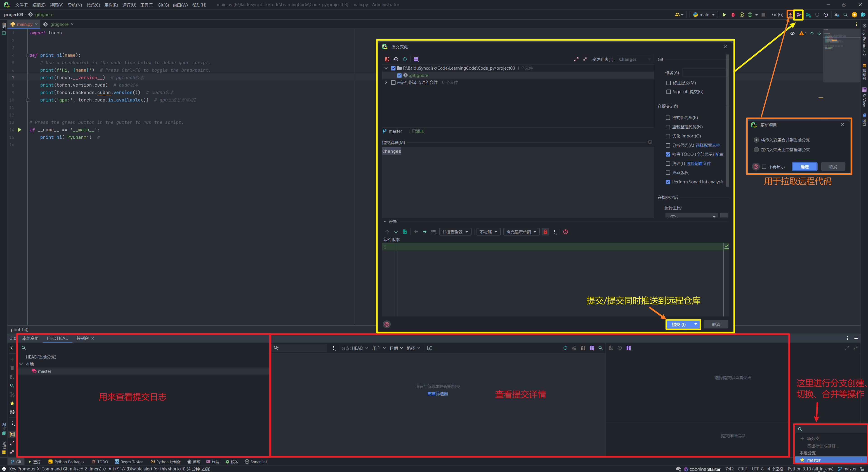The height and width of the screenshot is (472, 868).
Task: Click the Git push icon in toolbar
Action: pyautogui.click(x=808, y=15)
